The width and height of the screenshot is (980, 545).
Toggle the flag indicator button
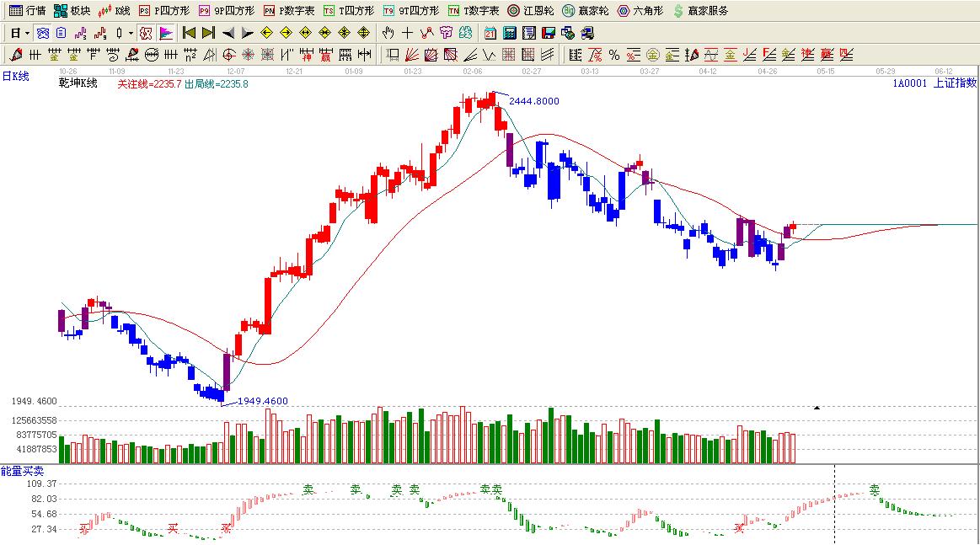click(166, 33)
